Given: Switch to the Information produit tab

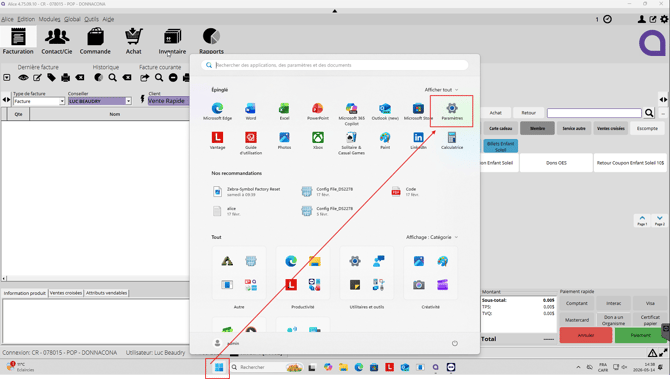Looking at the screenshot, I should 25,293.
